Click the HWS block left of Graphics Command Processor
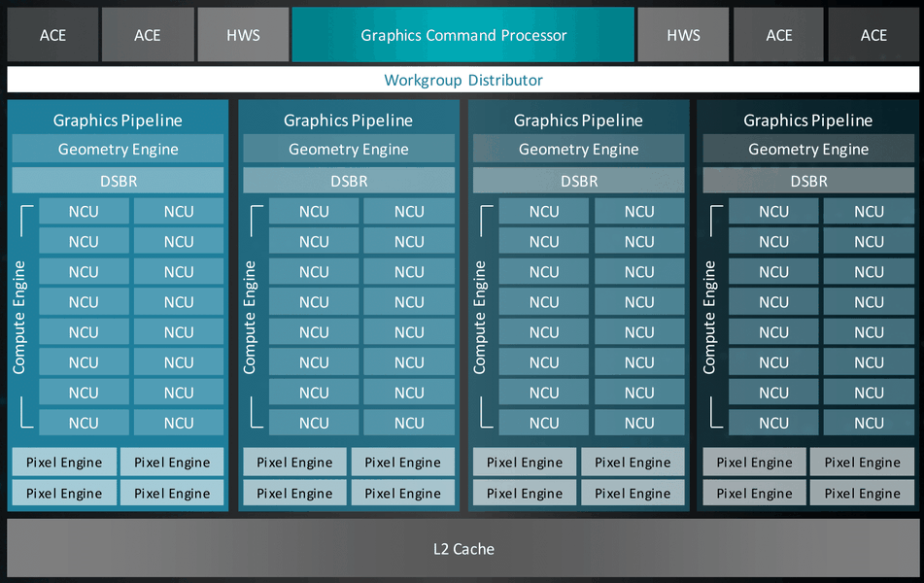The height and width of the screenshot is (583, 924). pyautogui.click(x=243, y=35)
